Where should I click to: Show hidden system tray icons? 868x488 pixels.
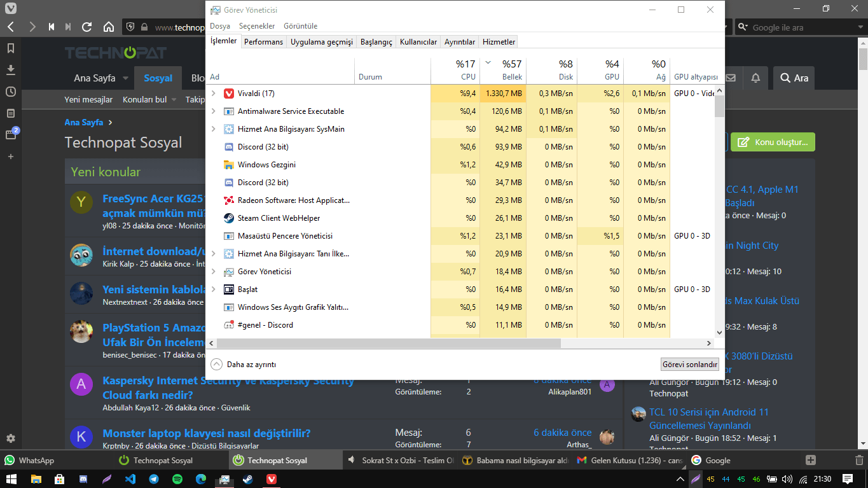pos(680,479)
